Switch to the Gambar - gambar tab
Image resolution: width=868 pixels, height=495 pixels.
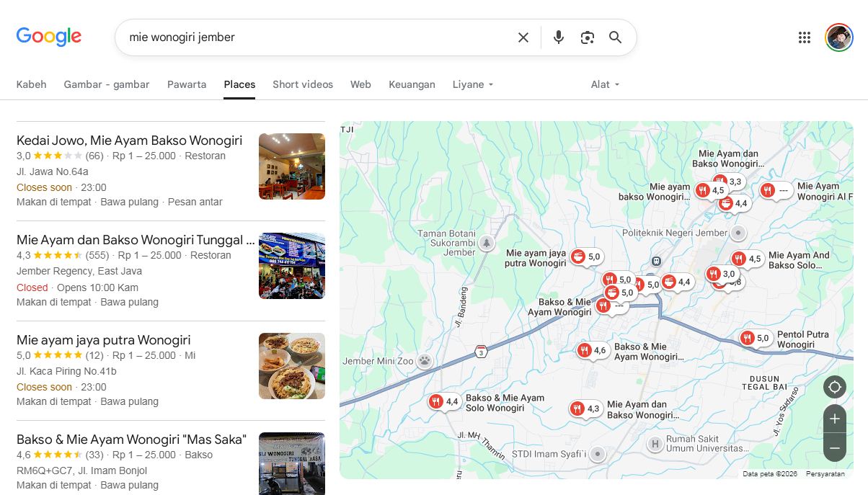pos(107,84)
